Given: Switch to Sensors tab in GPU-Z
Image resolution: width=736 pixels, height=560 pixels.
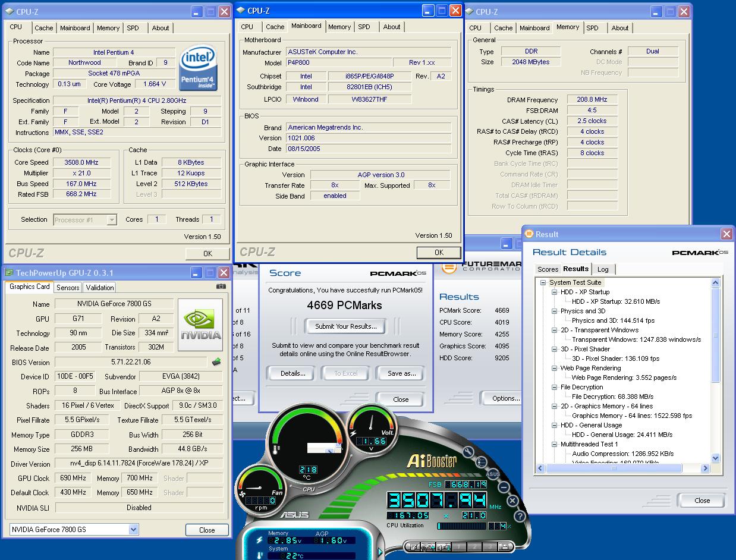Looking at the screenshot, I should (x=68, y=287).
